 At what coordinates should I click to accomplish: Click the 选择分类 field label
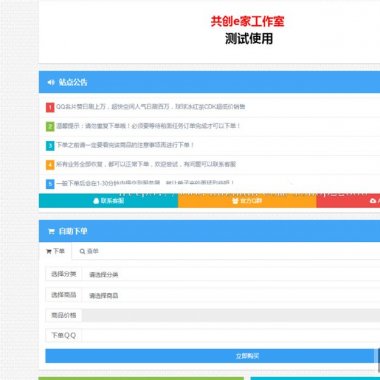pos(64,274)
